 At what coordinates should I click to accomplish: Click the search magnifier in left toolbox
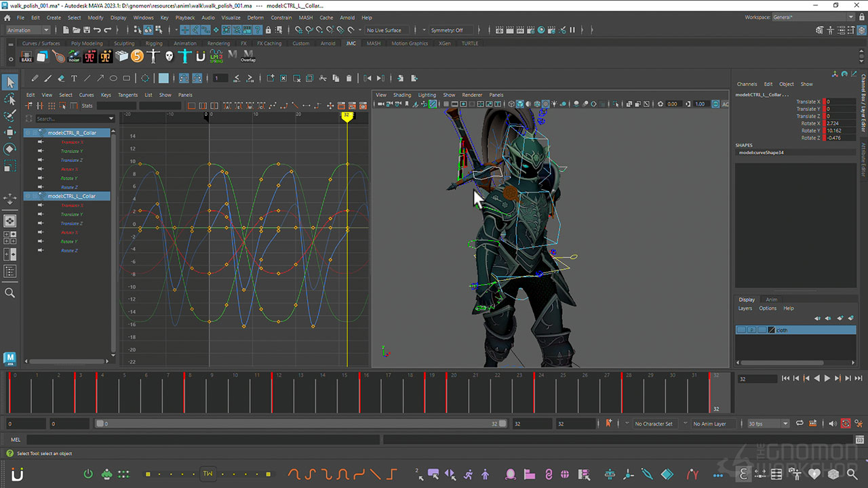point(10,293)
